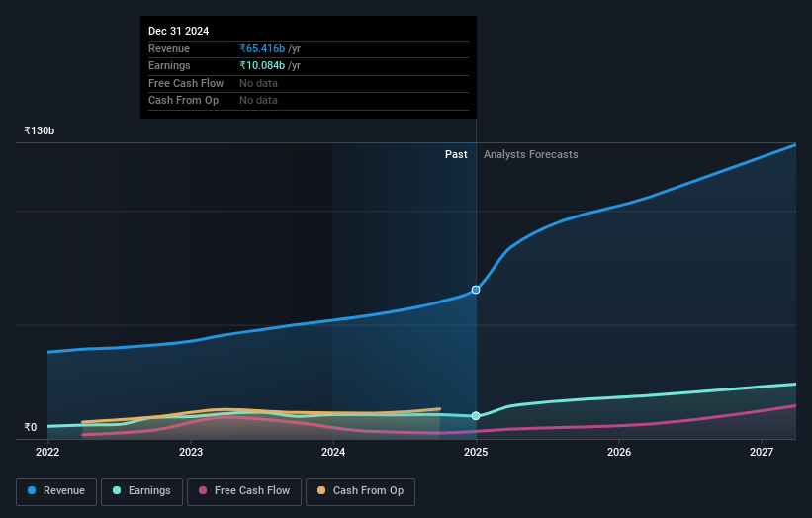The image size is (812, 518).
Task: Click the Revenue data point at 2025
Action: click(x=476, y=290)
